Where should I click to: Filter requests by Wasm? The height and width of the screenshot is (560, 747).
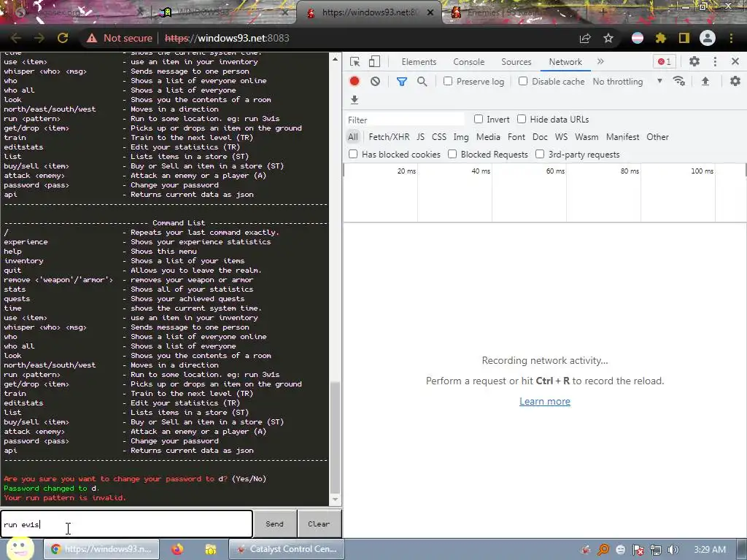[587, 137]
